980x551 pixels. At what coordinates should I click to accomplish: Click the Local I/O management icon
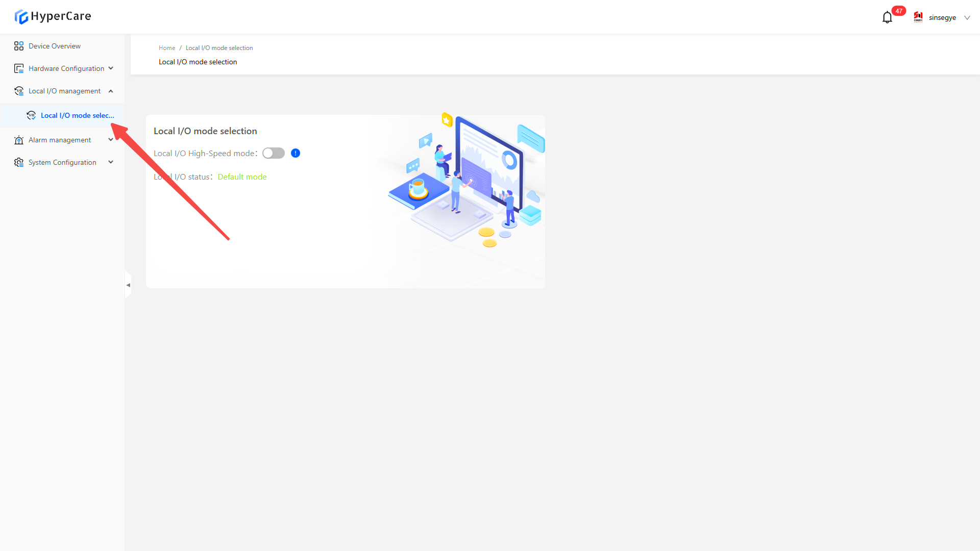coord(19,91)
